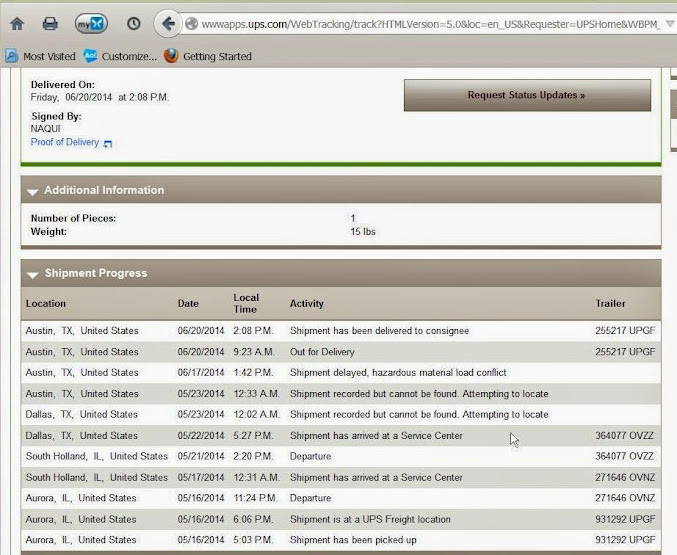Click date 06/17/2014 in delayed row
The width and height of the screenshot is (677, 555).
point(201,372)
